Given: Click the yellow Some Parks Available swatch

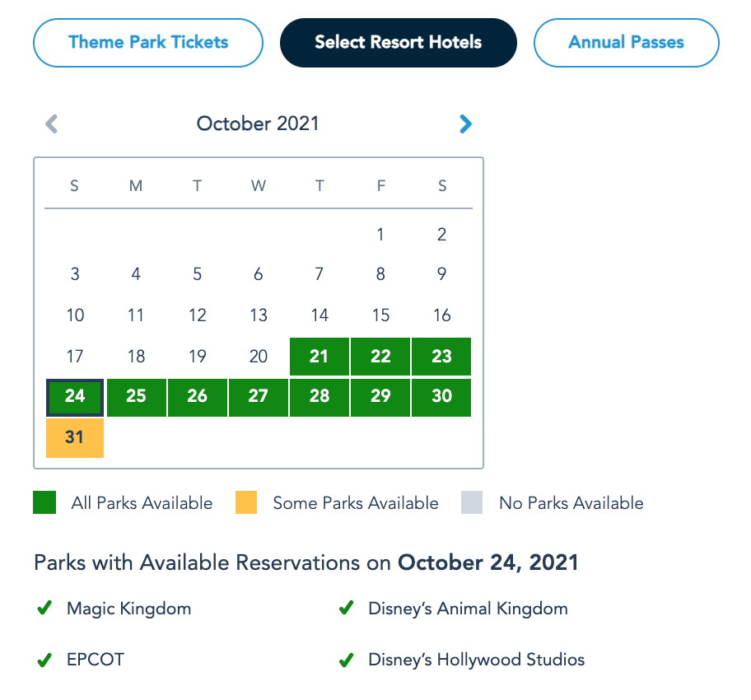Looking at the screenshot, I should pos(245,502).
